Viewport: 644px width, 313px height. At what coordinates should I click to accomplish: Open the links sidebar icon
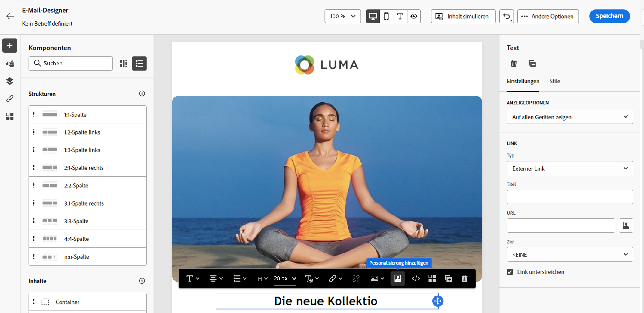(x=10, y=99)
